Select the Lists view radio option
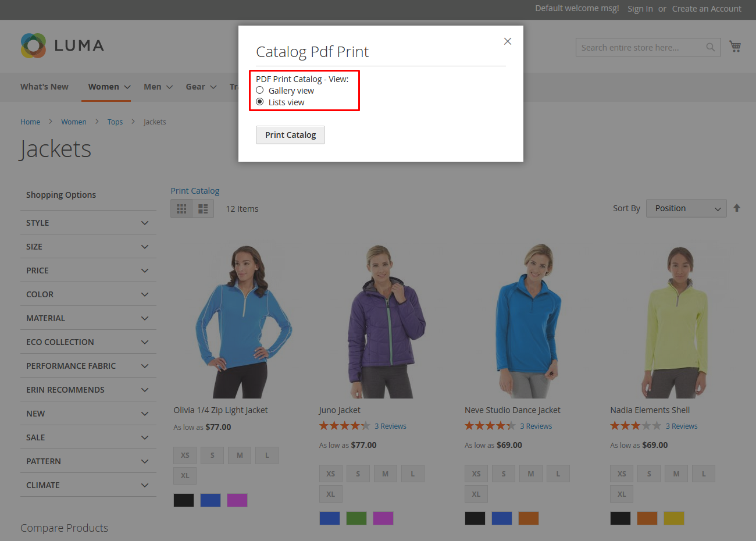 tap(260, 102)
